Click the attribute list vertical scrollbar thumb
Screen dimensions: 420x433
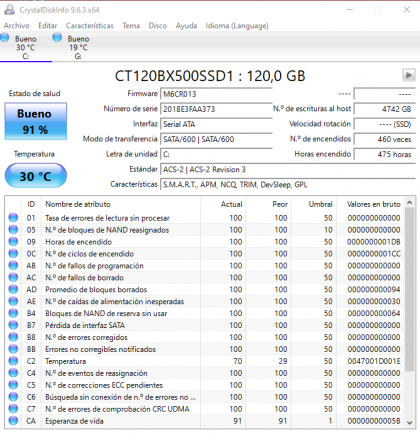pos(410,289)
